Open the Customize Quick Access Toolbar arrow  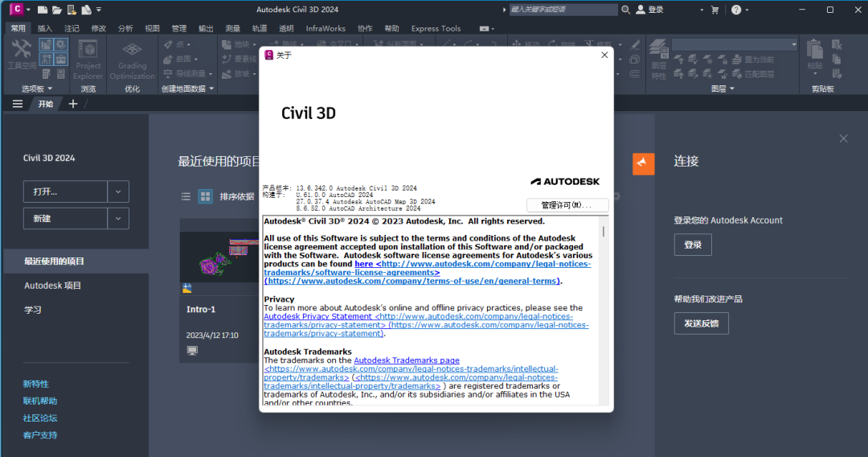point(99,10)
